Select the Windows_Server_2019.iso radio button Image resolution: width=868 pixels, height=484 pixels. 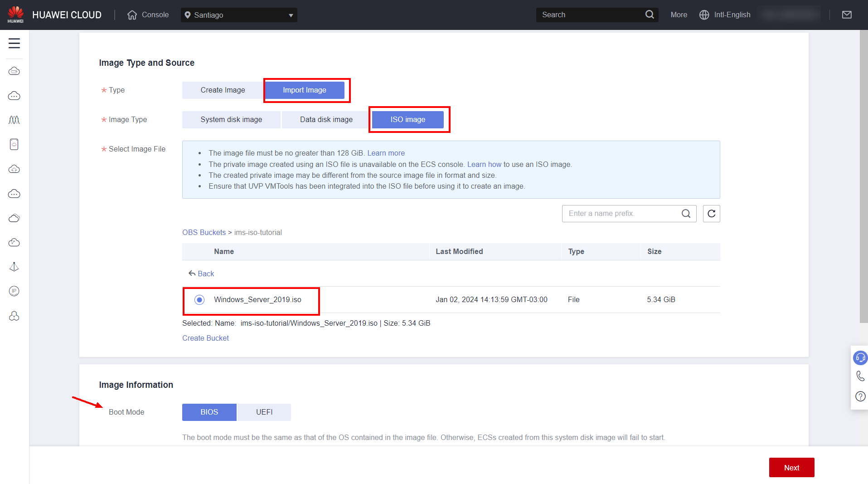pyautogui.click(x=199, y=300)
